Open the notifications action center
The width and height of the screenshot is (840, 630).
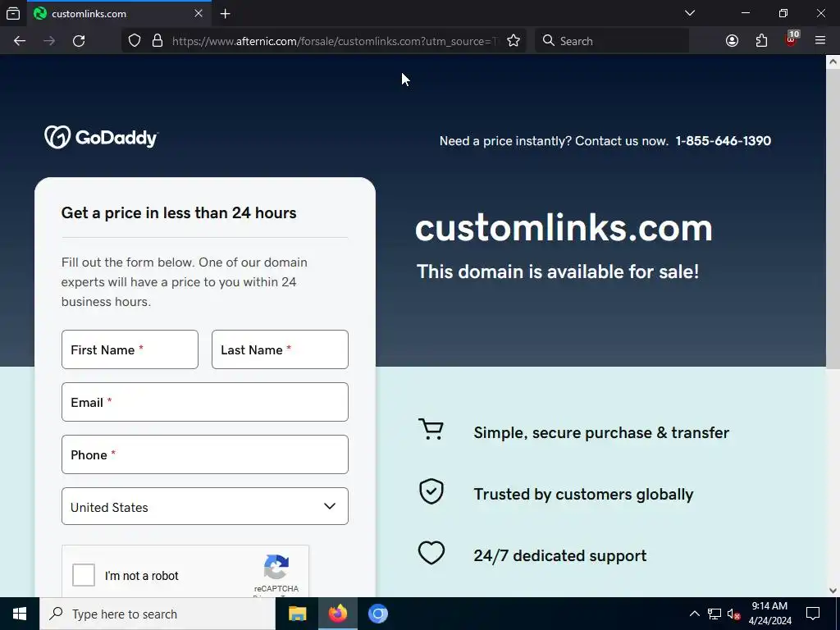[813, 614]
